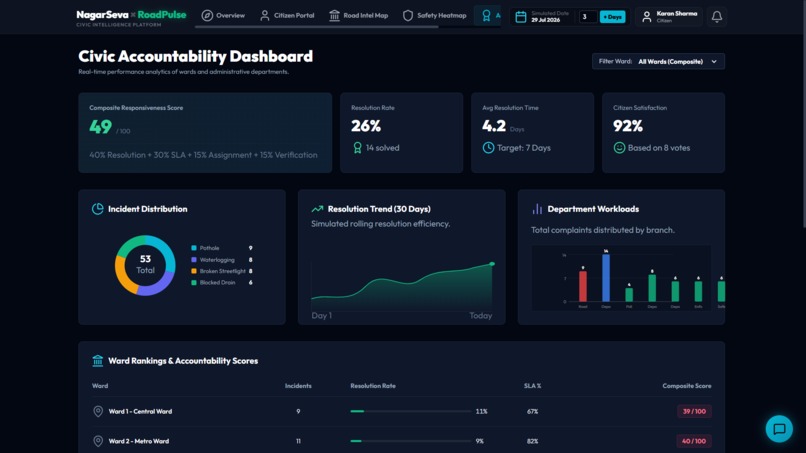Click the bar chart icon beside Department Workloads
806x453 pixels.
(537, 209)
